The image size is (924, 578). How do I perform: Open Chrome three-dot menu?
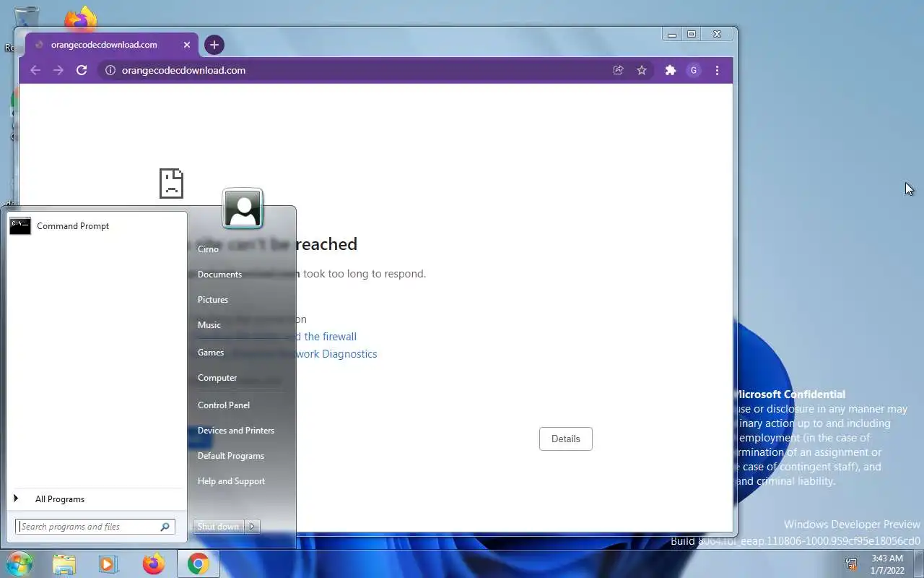[x=717, y=70]
